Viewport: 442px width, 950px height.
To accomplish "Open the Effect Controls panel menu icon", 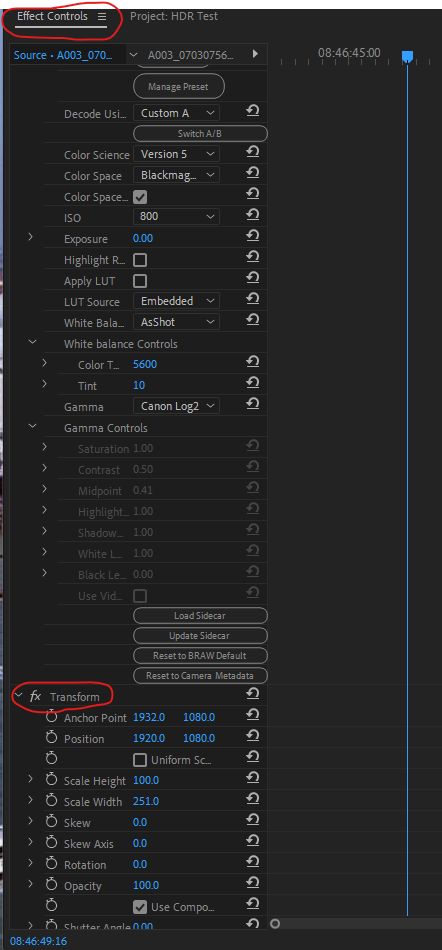I will pos(101,16).
